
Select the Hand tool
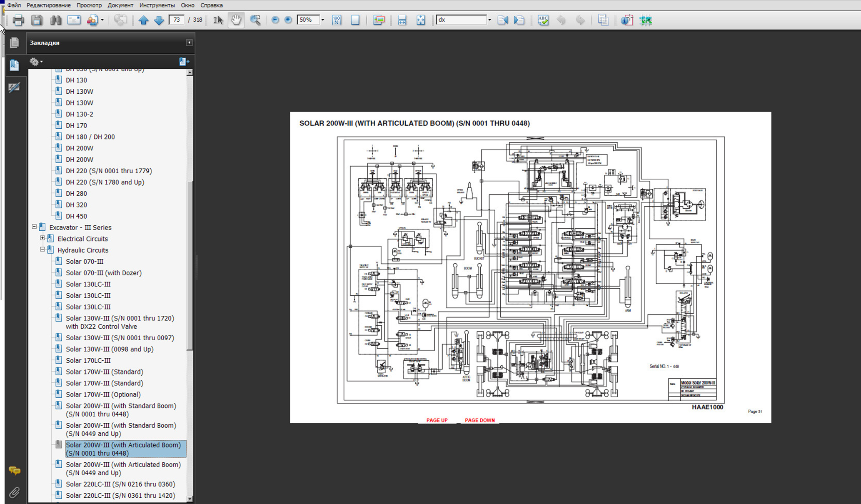coord(236,20)
